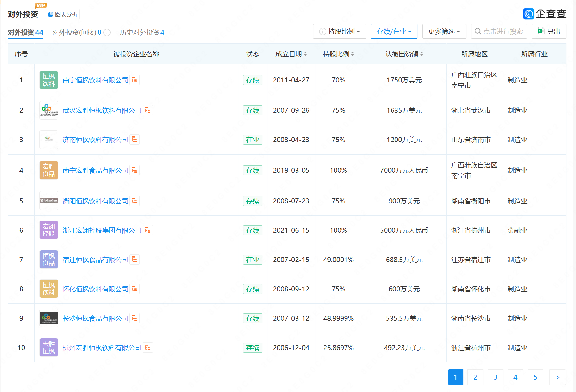Open the 存续/在业 status dropdown
The height and width of the screenshot is (392, 576).
(394, 32)
